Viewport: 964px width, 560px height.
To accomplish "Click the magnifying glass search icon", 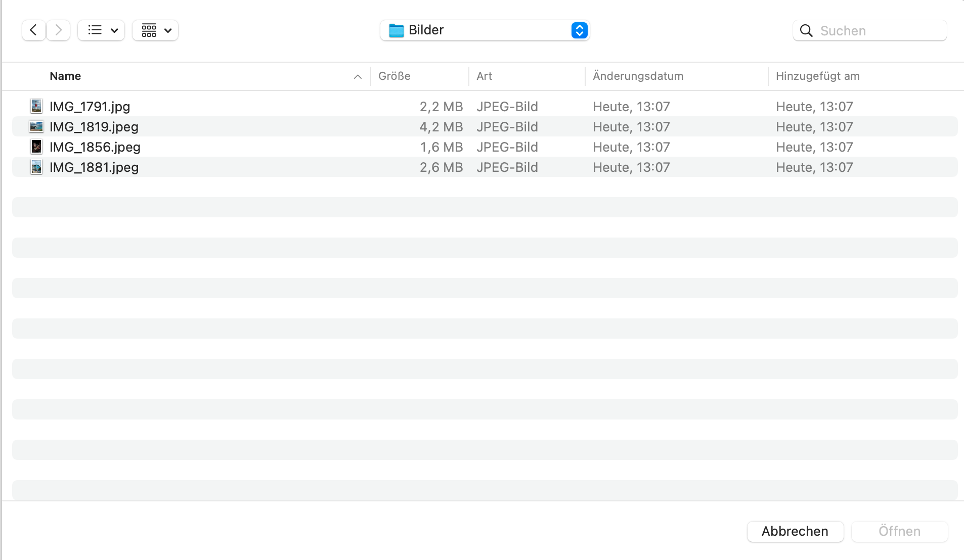I will (x=806, y=31).
